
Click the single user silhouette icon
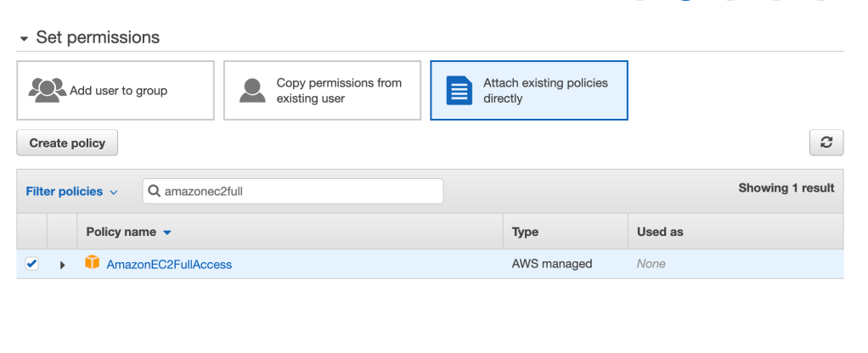(x=252, y=90)
